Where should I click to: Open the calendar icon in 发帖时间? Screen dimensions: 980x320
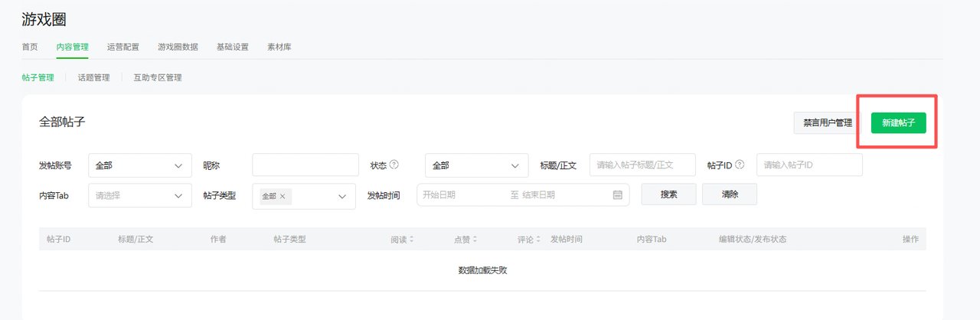(x=617, y=194)
